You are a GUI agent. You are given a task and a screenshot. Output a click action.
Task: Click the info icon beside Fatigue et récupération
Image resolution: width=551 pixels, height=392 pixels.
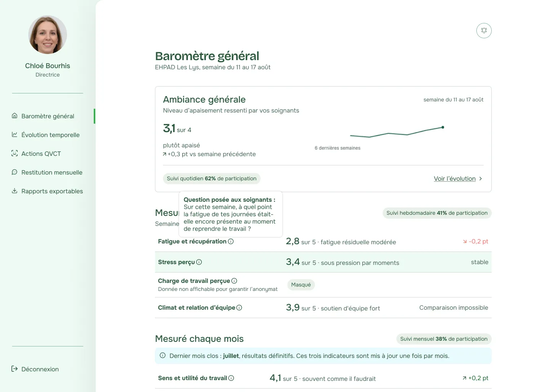point(231,242)
